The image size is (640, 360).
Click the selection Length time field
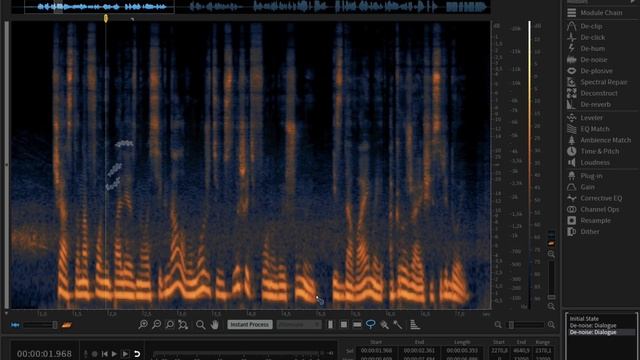point(461,351)
